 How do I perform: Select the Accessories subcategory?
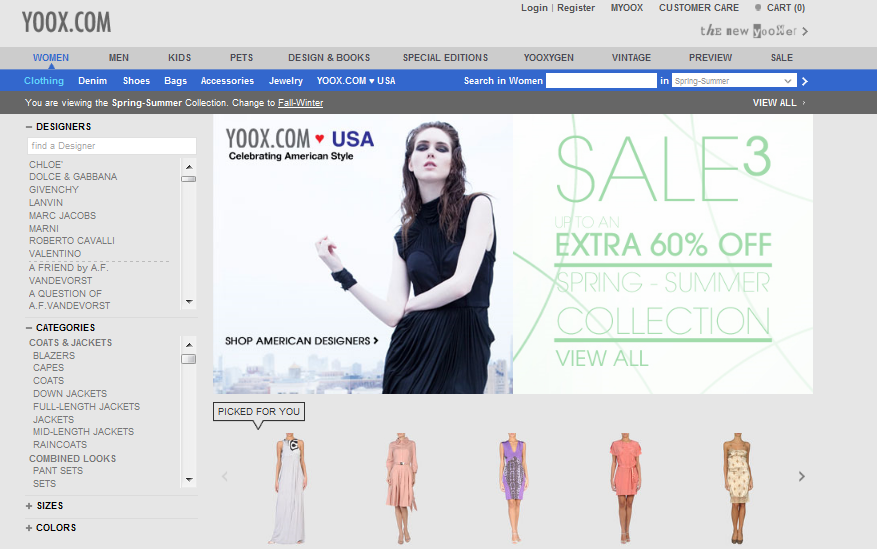point(228,81)
